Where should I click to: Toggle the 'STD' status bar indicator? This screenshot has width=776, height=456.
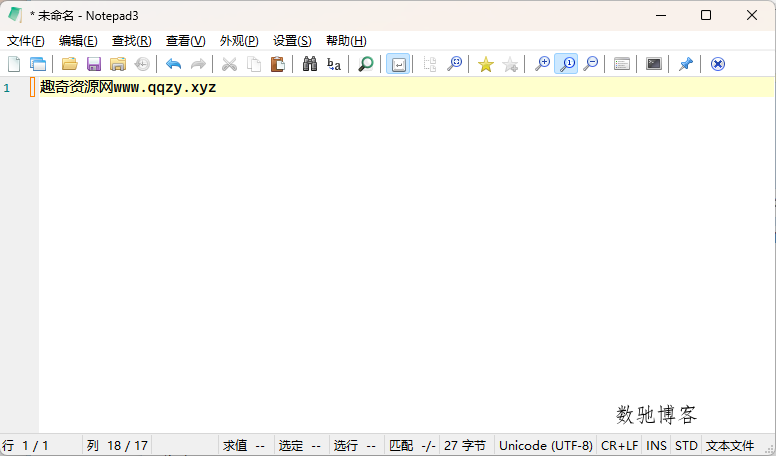coord(686,446)
